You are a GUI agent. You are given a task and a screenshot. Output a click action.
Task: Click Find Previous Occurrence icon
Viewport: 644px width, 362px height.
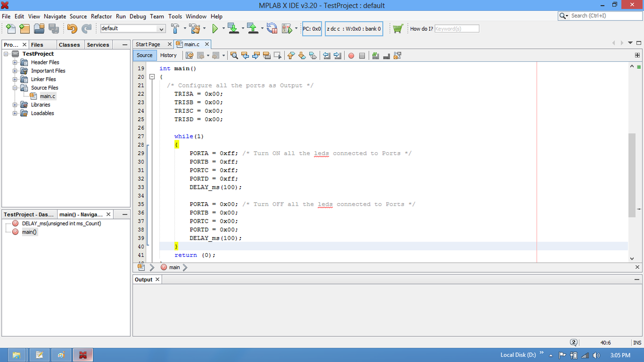(245, 55)
